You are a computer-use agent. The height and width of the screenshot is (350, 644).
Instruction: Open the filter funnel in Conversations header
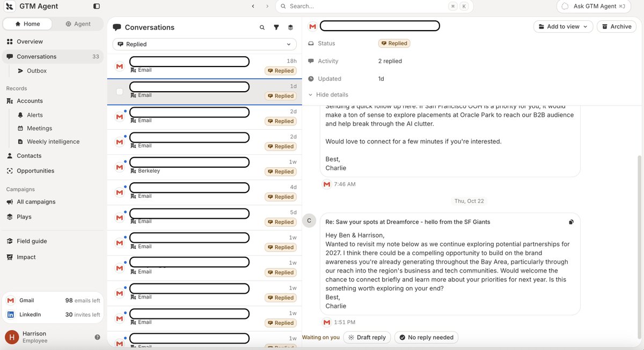coord(276,27)
